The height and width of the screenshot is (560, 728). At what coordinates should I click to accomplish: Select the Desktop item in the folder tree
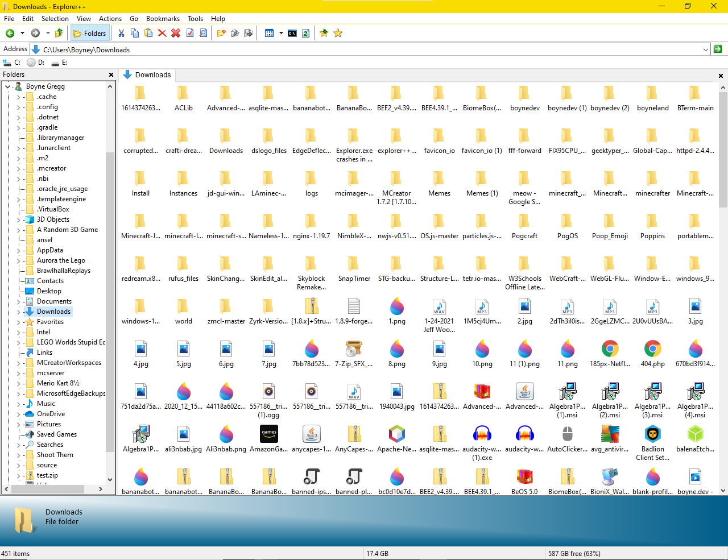[x=50, y=291]
